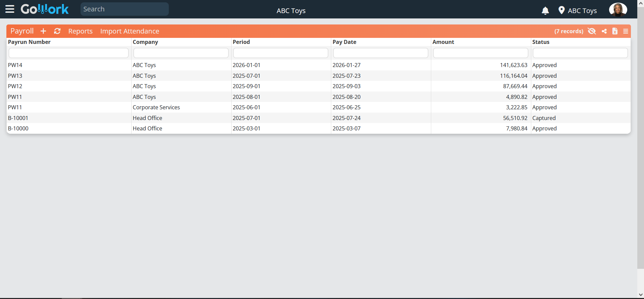Click the page scrollbar down arrow
The width and height of the screenshot is (644, 299).
click(x=641, y=295)
